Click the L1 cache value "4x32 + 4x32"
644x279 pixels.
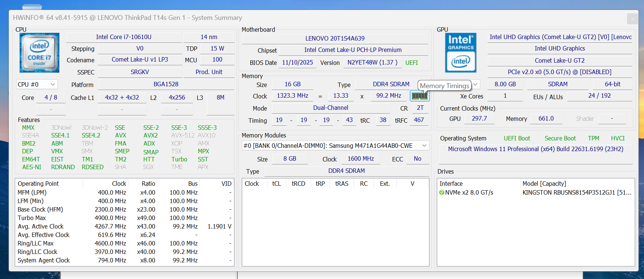point(122,97)
